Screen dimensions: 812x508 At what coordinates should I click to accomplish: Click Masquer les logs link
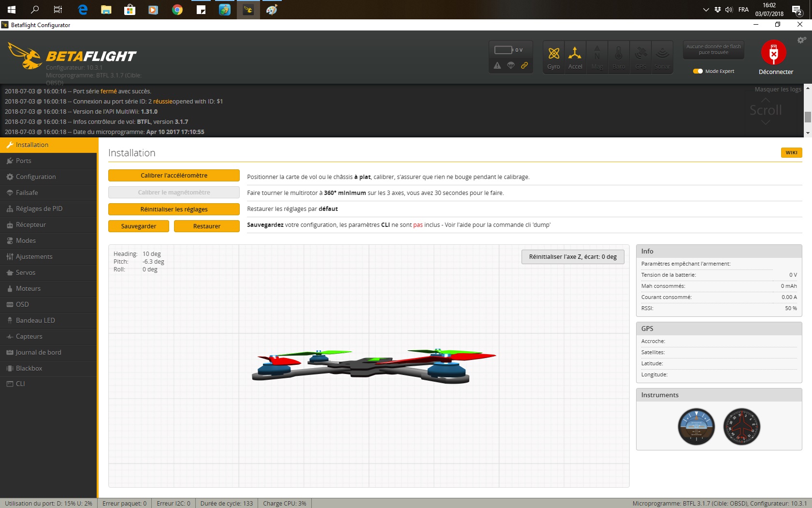tap(778, 90)
